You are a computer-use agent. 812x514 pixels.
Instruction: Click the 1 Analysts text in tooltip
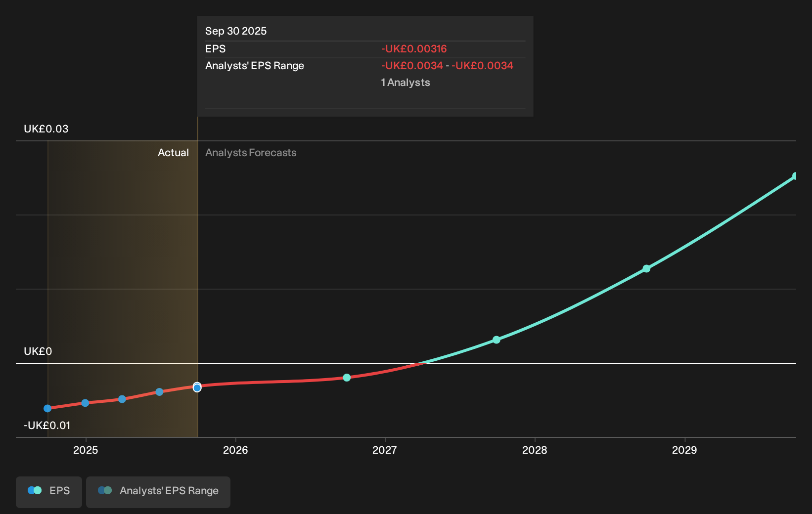point(406,83)
